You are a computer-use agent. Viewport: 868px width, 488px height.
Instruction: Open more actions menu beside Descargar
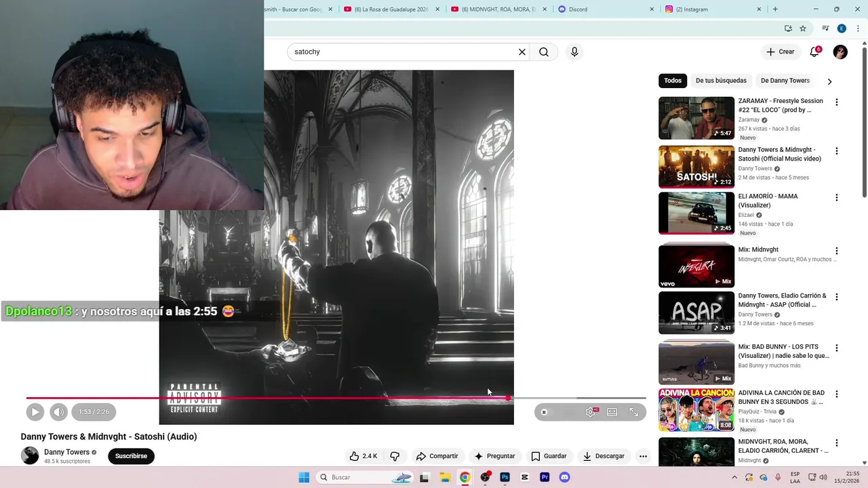[643, 456]
